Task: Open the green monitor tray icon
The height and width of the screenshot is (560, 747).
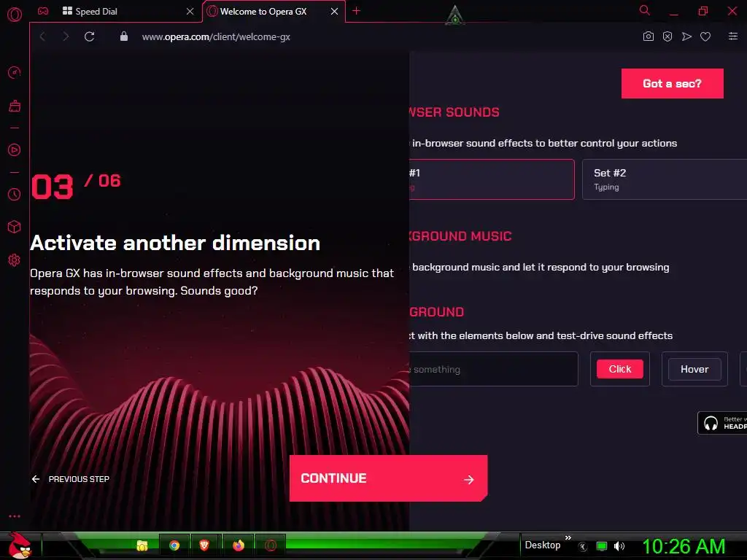Action: tap(602, 546)
